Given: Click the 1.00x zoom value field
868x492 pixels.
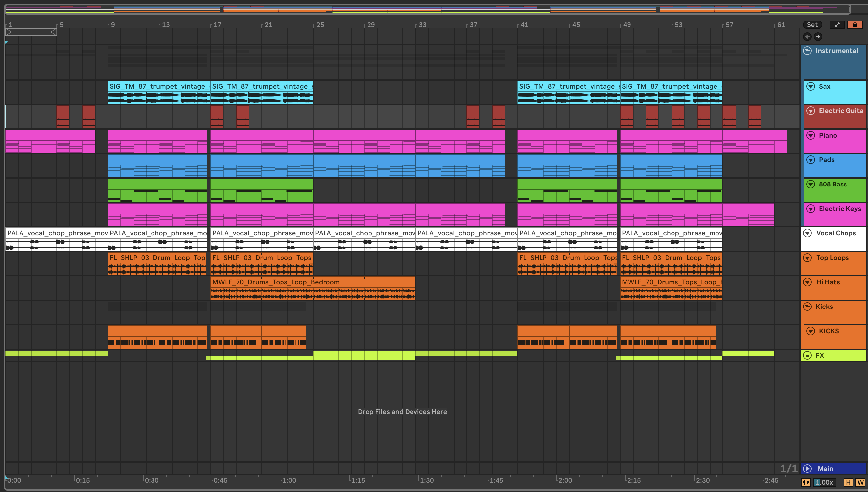Looking at the screenshot, I should click(825, 482).
